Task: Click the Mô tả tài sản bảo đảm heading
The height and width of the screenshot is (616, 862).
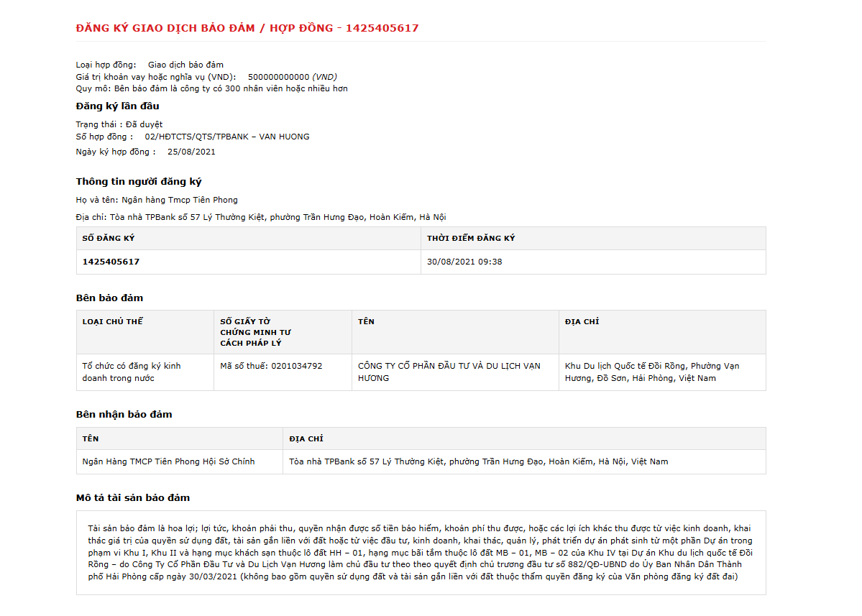Action: 133,498
